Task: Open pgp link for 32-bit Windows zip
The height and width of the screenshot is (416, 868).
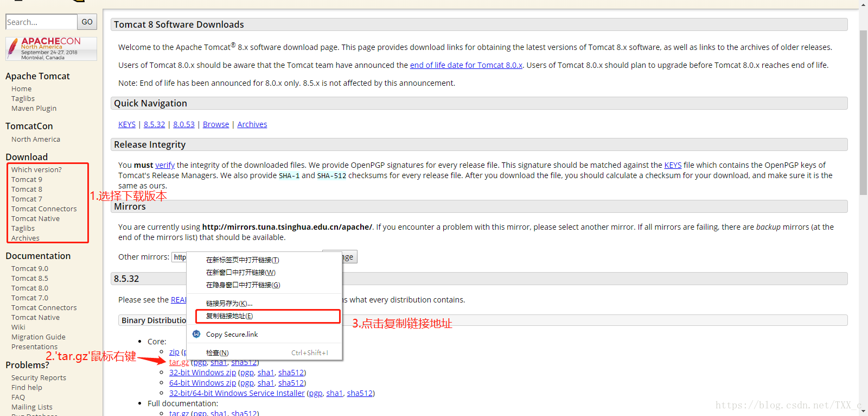Action: pyautogui.click(x=247, y=373)
